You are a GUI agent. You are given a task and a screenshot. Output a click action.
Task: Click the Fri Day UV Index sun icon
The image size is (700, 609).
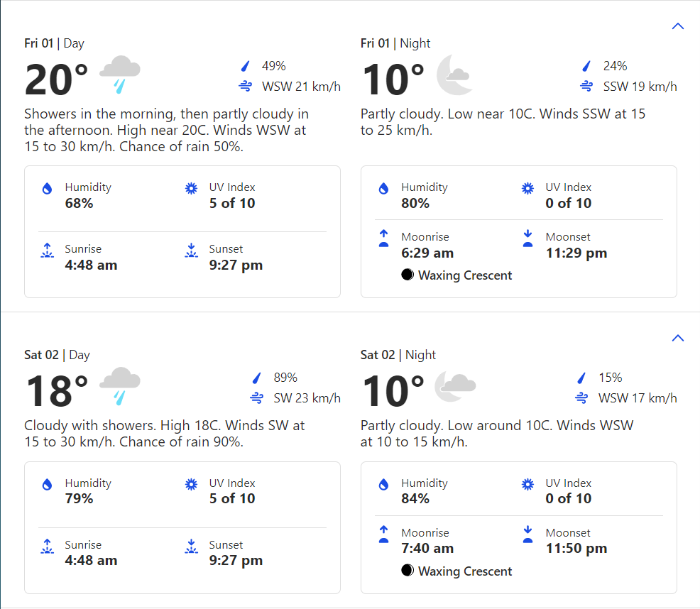[x=191, y=188]
